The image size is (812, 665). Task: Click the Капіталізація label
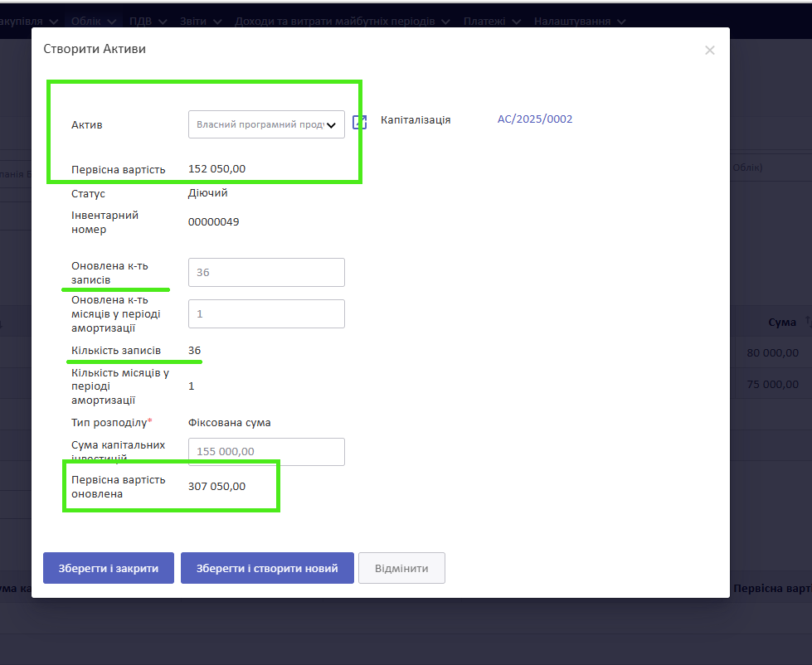point(416,119)
